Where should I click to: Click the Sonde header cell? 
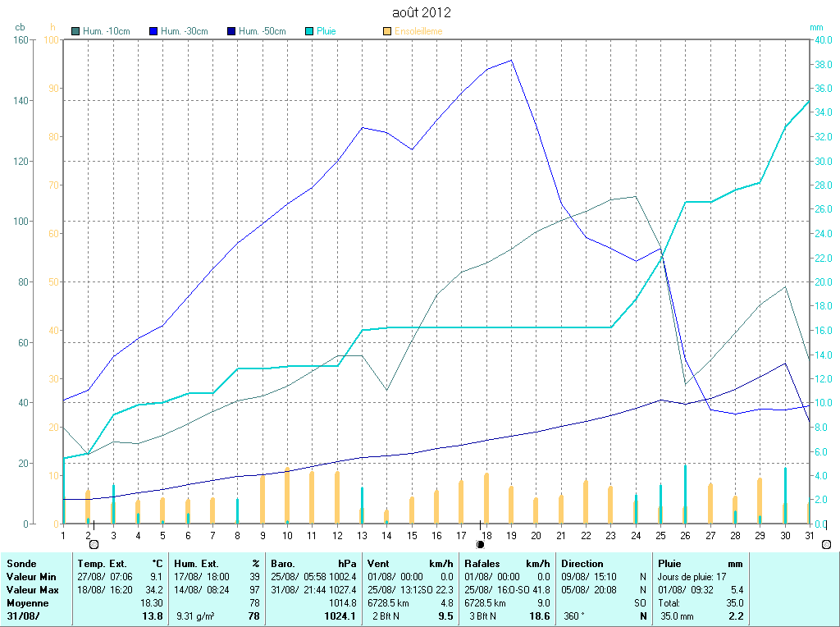pos(21,564)
